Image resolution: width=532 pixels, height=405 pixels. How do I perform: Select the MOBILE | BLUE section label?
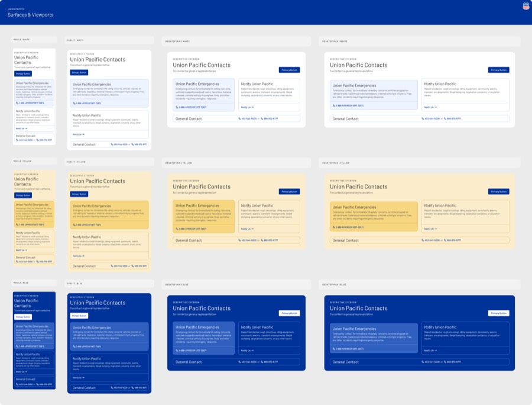21,283
